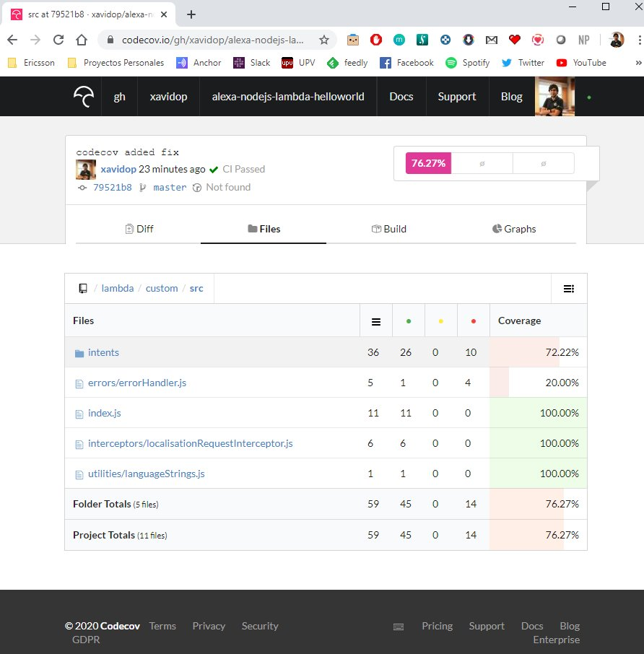
Task: Open the Spotify bookmark
Action: click(468, 63)
